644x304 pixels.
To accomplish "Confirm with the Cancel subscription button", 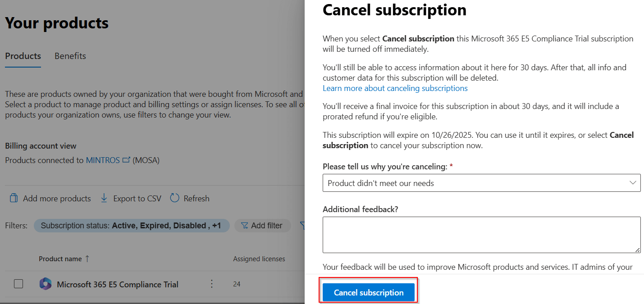I will click(x=369, y=292).
